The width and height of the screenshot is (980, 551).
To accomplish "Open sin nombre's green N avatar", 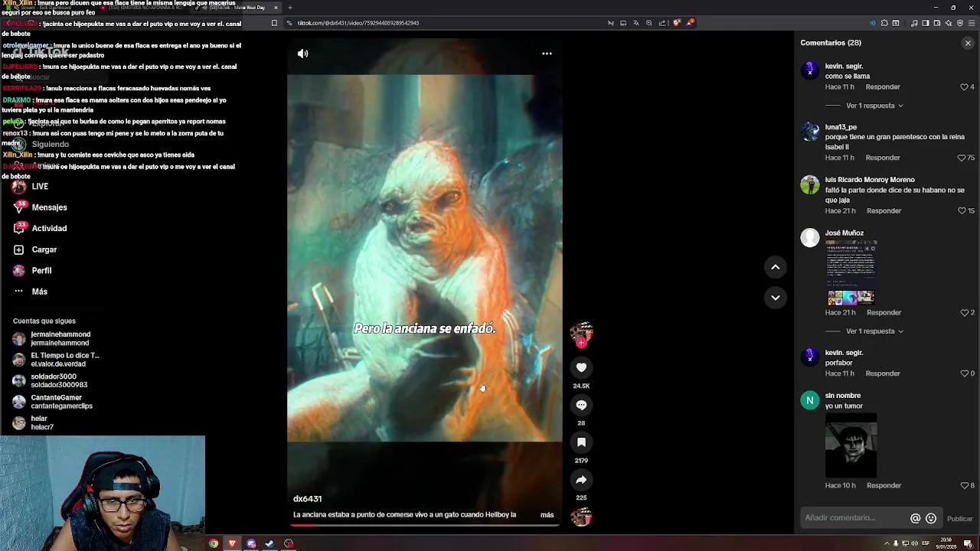I will click(810, 400).
